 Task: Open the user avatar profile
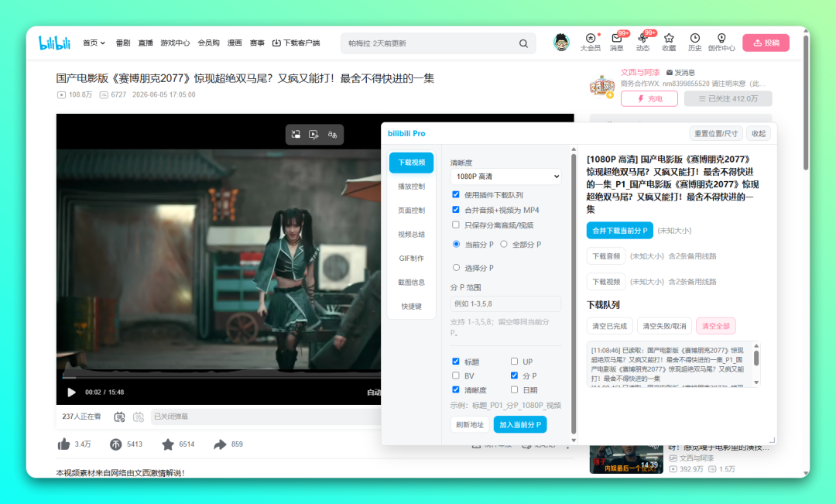pyautogui.click(x=561, y=42)
